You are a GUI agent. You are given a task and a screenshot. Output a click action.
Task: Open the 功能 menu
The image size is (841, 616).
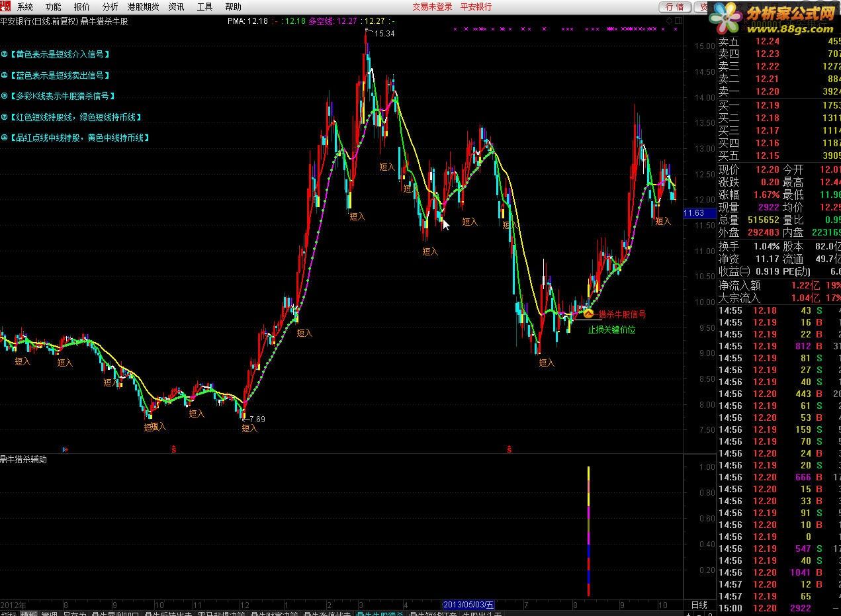click(x=54, y=7)
